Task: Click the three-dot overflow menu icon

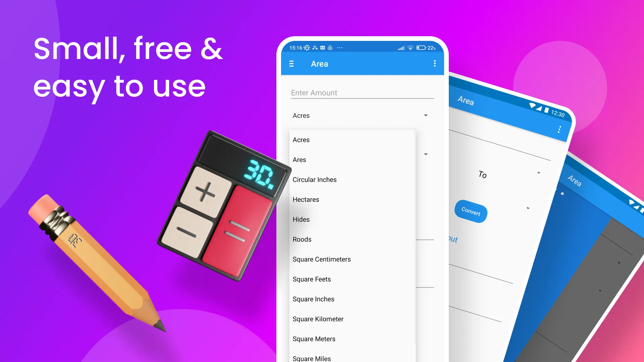Action: pos(434,64)
